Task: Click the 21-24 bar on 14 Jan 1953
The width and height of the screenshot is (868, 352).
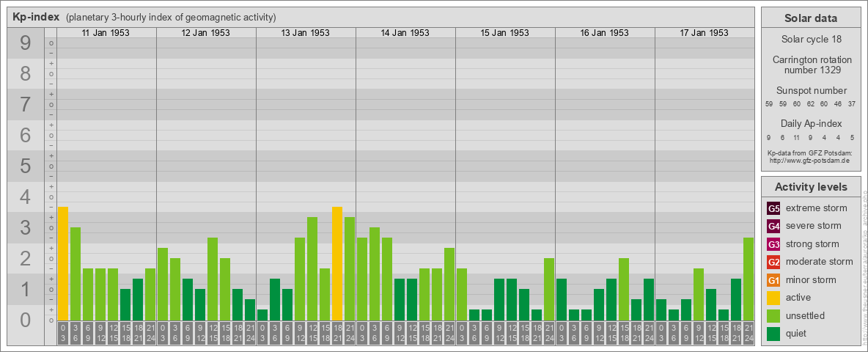Action: (449, 284)
